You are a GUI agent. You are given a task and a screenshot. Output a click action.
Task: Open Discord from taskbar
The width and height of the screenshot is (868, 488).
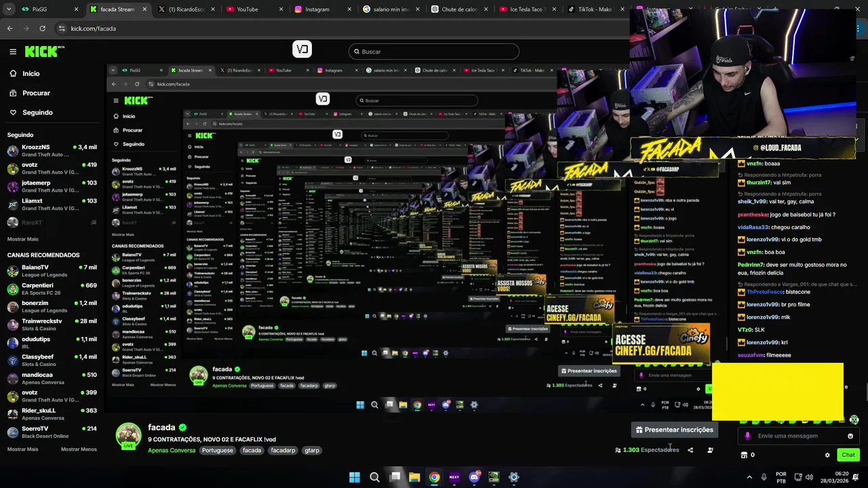click(474, 477)
